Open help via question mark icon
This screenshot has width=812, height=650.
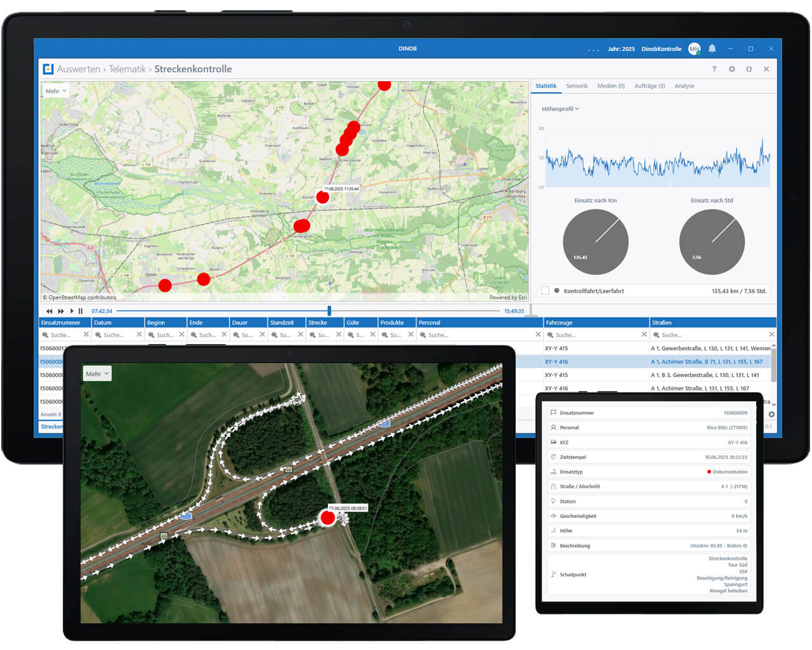pos(714,69)
